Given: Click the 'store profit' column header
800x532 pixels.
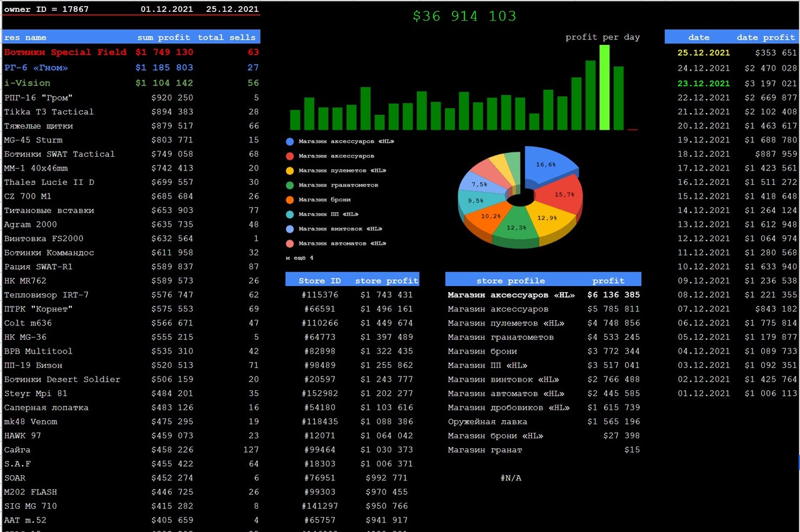Looking at the screenshot, I should [x=386, y=281].
